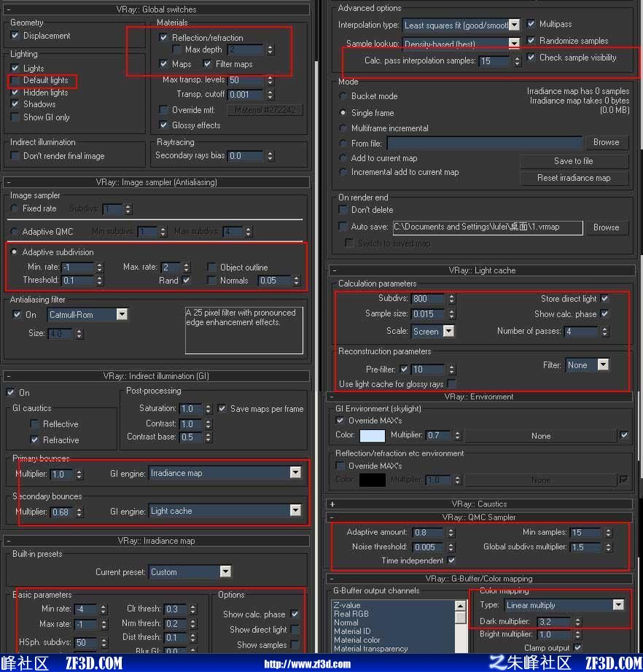
Task: Toggle the Displacement checkbox
Action: click(x=15, y=36)
